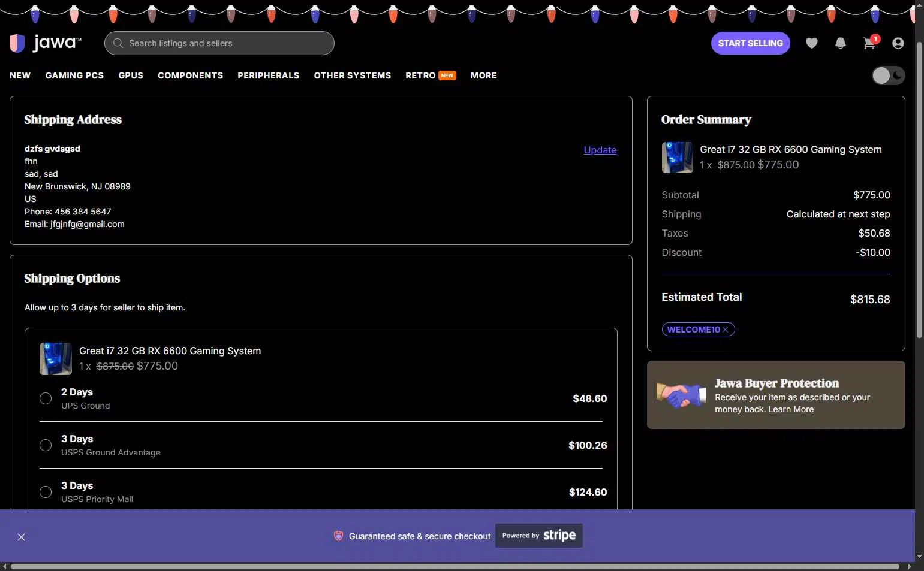Open the GAMING PCS menu

pyautogui.click(x=74, y=75)
